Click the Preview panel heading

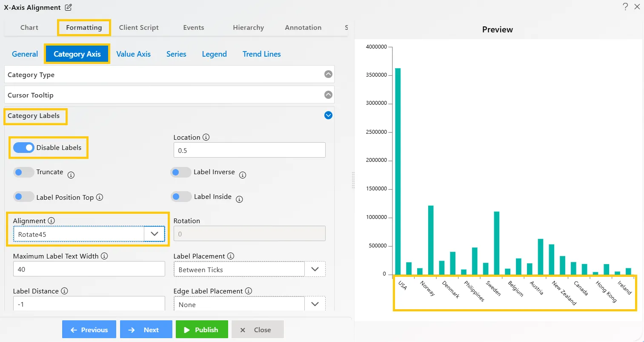497,29
